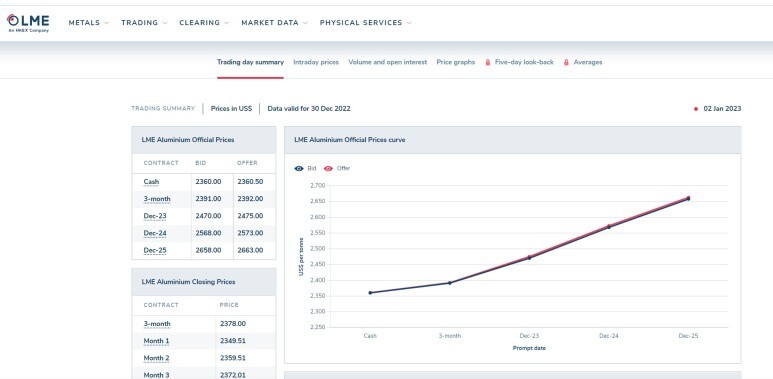Click the 3-month link in Closing Prices
Image resolution: width=773 pixels, height=379 pixels.
pyautogui.click(x=157, y=324)
